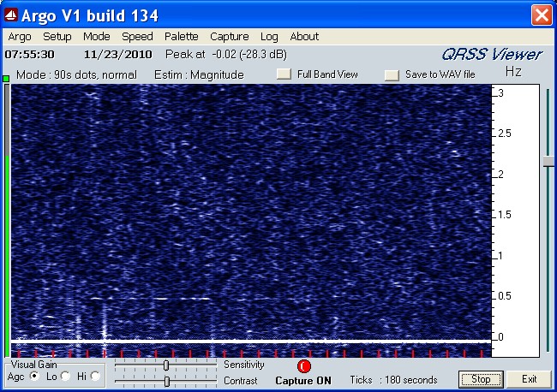Click the Sensitivity slider handle

click(166, 365)
